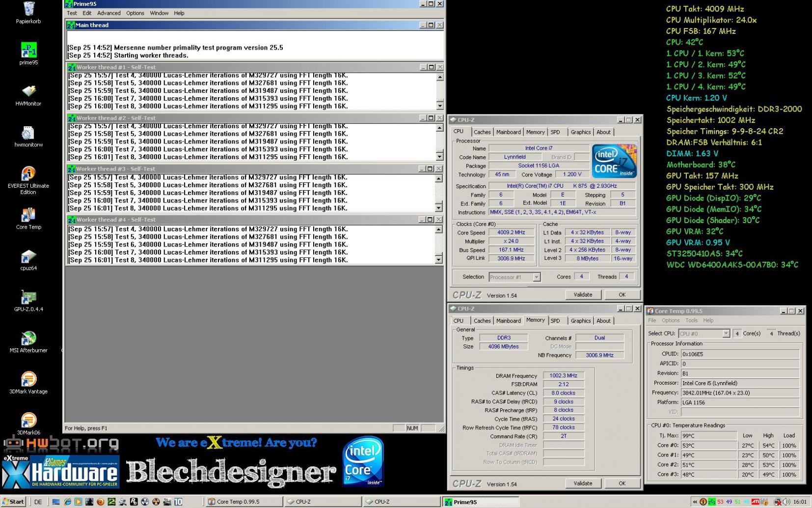
Task: Open the Help menu in Core Temp
Action: tap(708, 320)
